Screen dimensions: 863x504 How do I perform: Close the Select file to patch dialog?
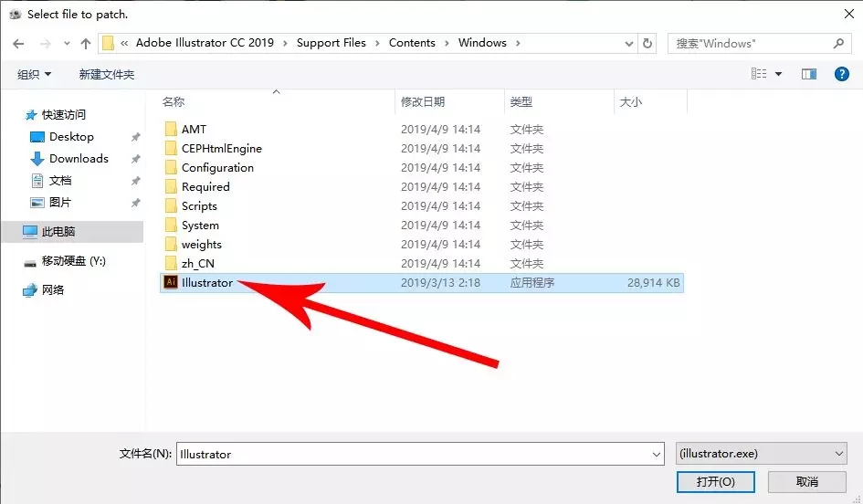(x=849, y=14)
